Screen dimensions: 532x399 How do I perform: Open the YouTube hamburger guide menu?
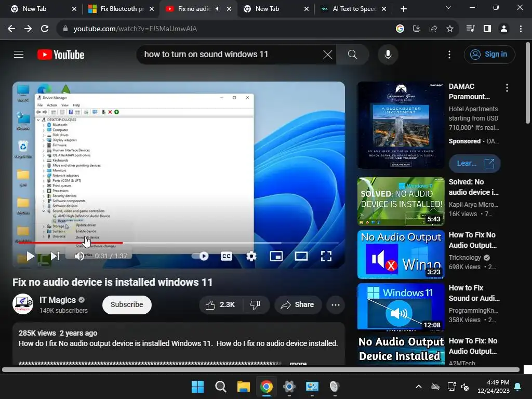[x=19, y=54]
